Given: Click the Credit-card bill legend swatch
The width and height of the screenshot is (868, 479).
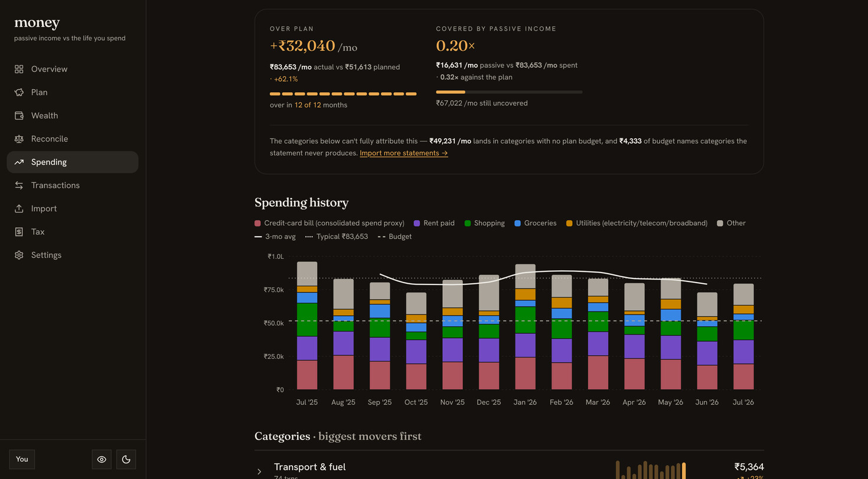Looking at the screenshot, I should [x=257, y=224].
